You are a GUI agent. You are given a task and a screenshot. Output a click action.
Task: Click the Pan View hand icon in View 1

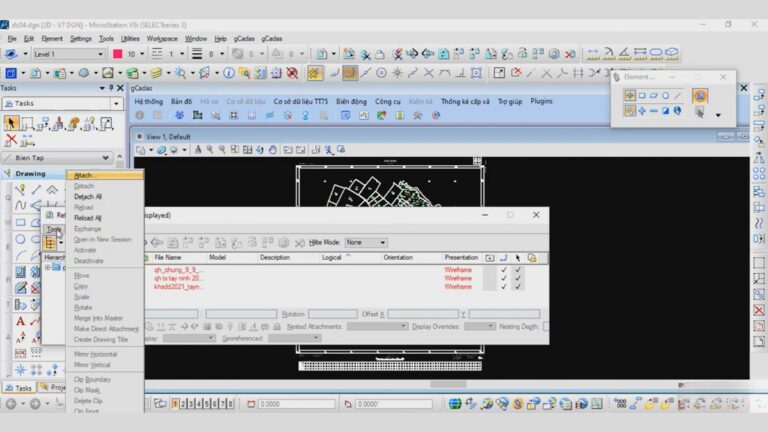point(272,150)
